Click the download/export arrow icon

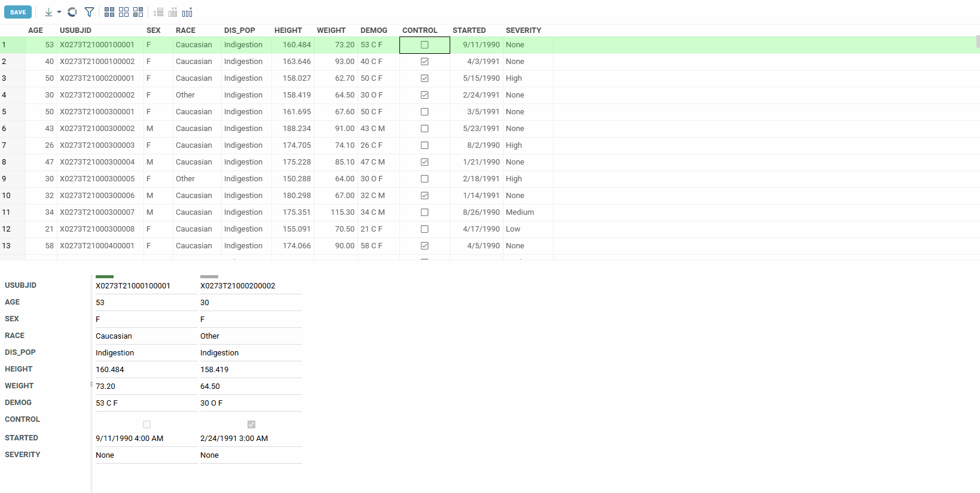coord(48,12)
